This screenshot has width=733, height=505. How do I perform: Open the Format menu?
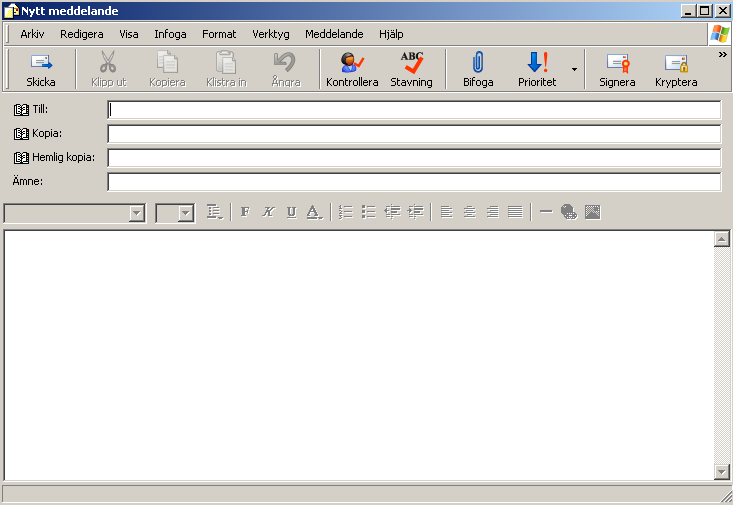(x=219, y=34)
